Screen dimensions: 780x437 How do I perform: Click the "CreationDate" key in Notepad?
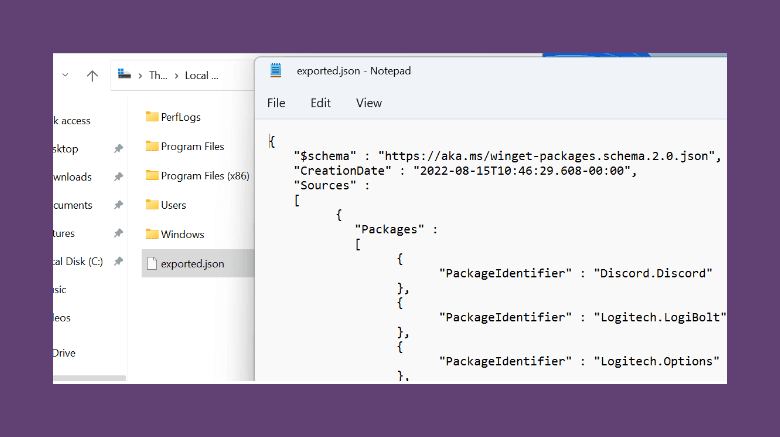click(x=342, y=171)
